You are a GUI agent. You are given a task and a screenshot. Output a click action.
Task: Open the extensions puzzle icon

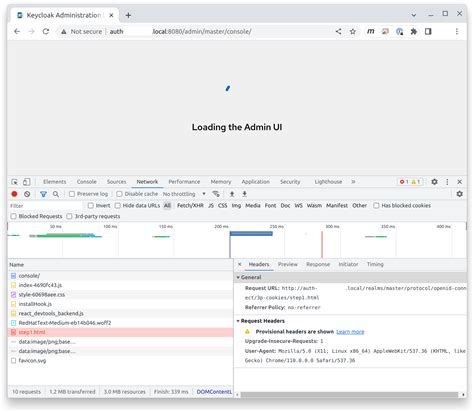click(x=414, y=31)
